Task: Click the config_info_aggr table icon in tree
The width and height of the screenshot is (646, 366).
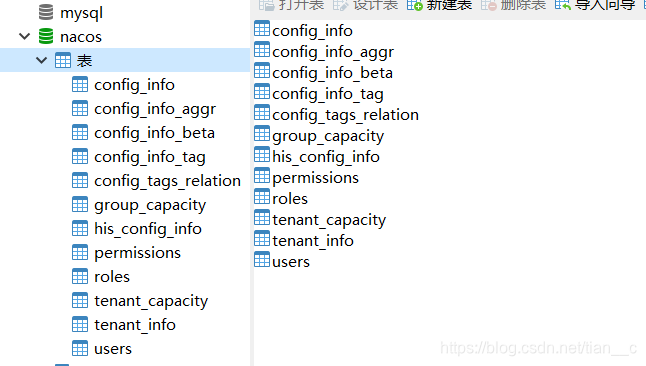Action: pyautogui.click(x=80, y=108)
